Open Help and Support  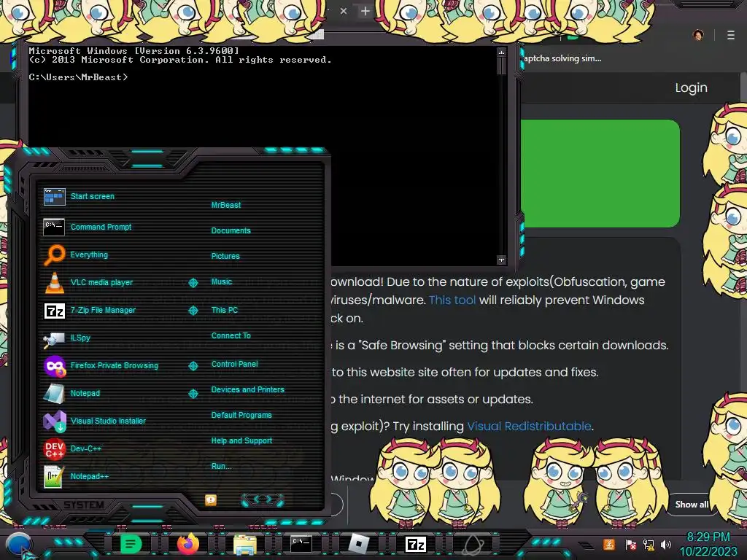tap(241, 441)
